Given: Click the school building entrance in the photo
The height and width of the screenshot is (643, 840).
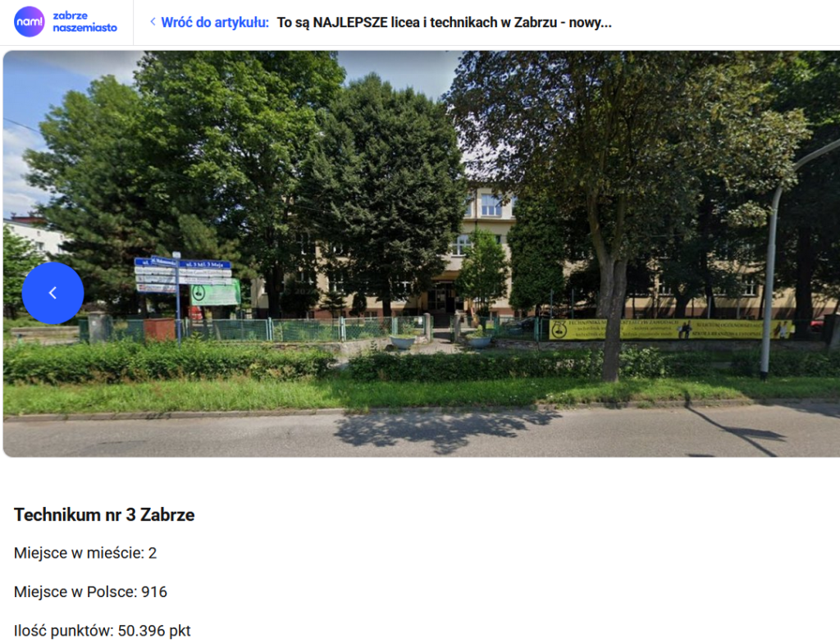Looking at the screenshot, I should point(443,298).
